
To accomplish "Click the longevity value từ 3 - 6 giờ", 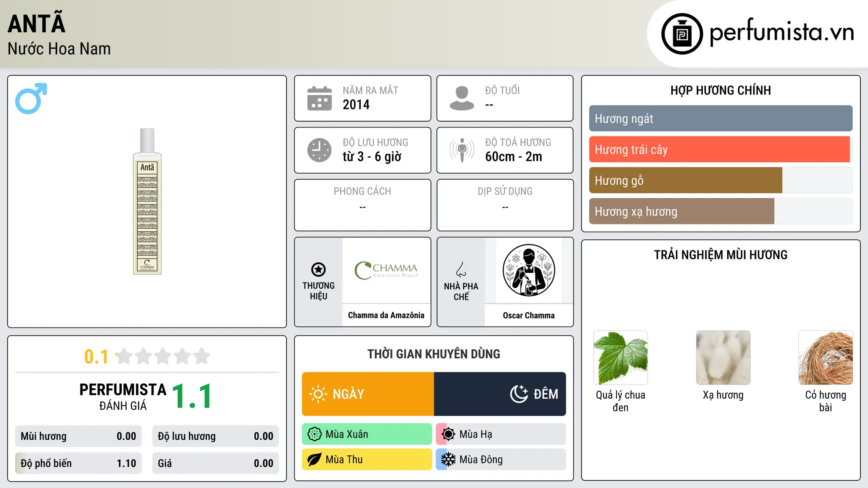I will click(372, 157).
